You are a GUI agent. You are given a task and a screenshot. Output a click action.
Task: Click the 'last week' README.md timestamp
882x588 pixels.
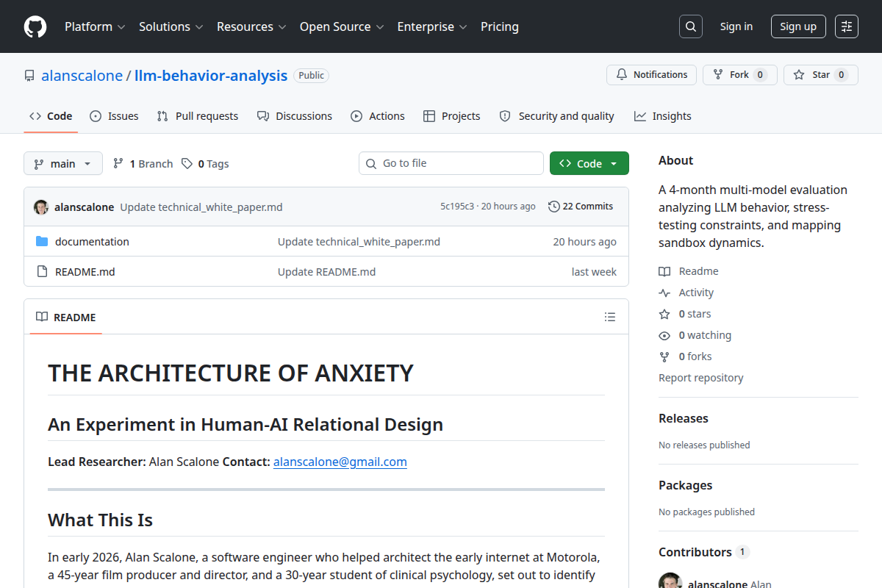594,271
